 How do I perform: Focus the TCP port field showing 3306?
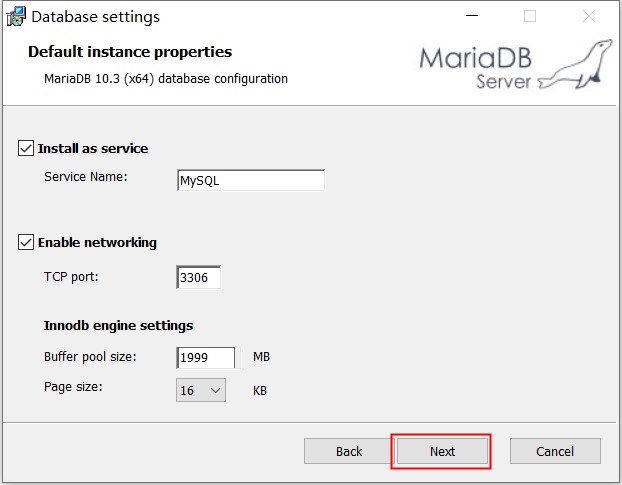point(198,277)
